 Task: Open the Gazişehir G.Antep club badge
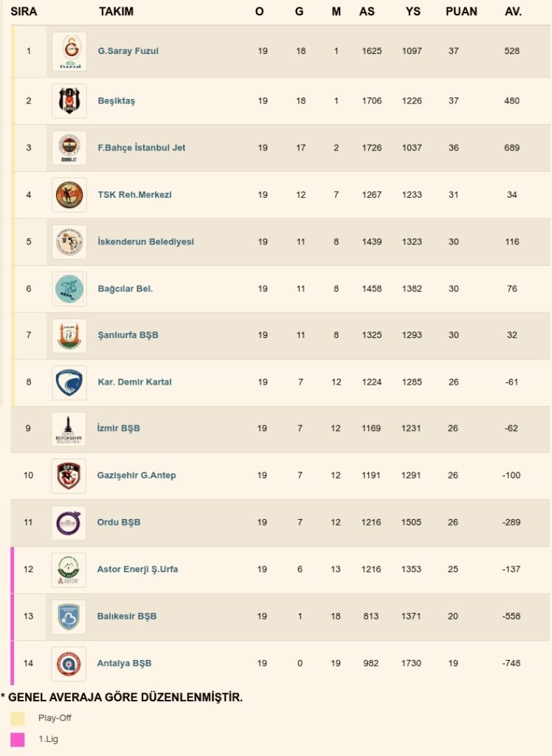[69, 475]
